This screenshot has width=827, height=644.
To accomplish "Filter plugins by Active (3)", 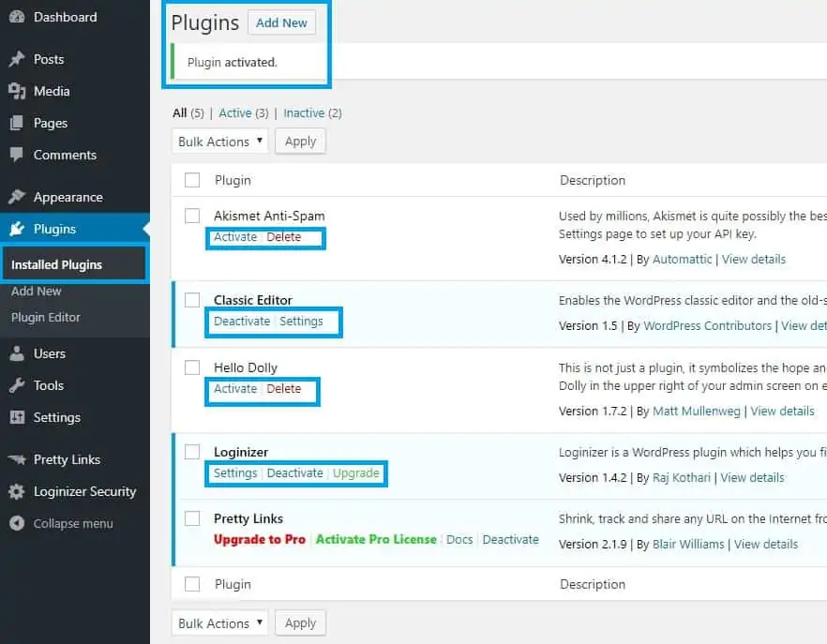I will (x=244, y=113).
